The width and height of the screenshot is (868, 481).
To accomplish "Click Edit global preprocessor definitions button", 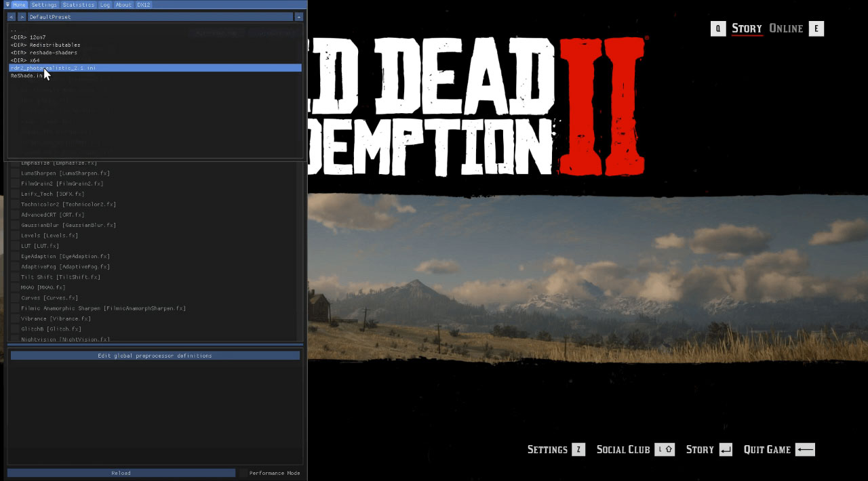I will coord(155,356).
